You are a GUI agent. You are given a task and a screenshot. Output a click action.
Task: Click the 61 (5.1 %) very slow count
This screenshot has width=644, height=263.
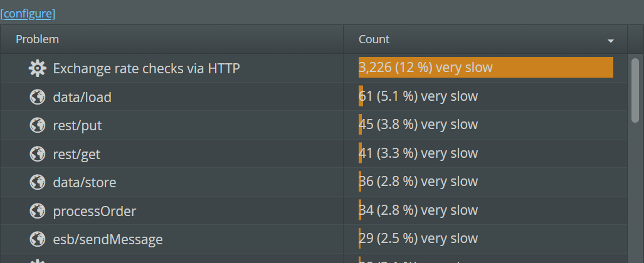click(x=418, y=96)
